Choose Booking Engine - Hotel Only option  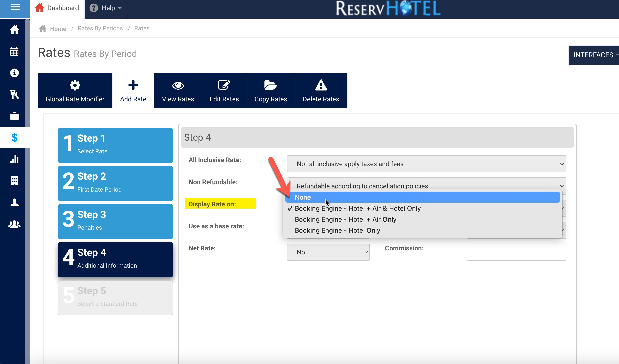click(x=337, y=230)
